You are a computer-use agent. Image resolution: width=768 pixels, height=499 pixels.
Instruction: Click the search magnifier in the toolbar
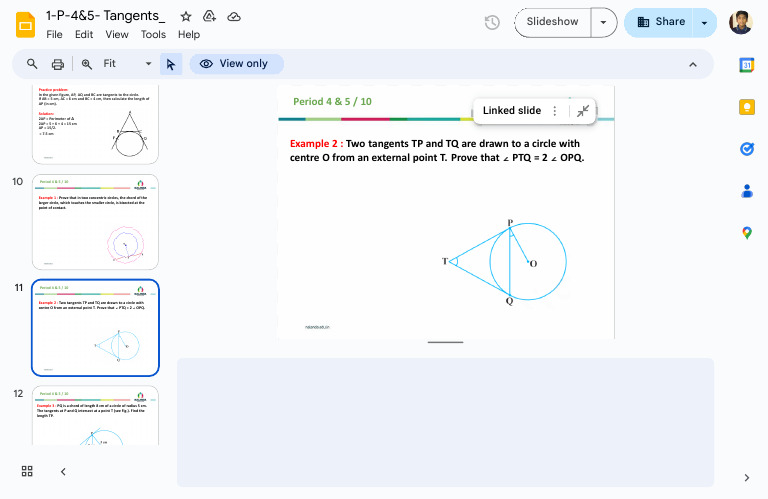pyautogui.click(x=32, y=64)
